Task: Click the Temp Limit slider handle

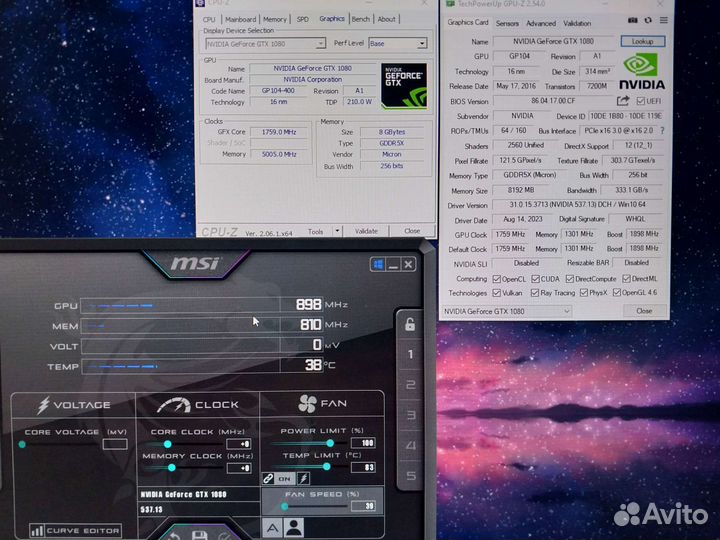Action: tap(326, 467)
